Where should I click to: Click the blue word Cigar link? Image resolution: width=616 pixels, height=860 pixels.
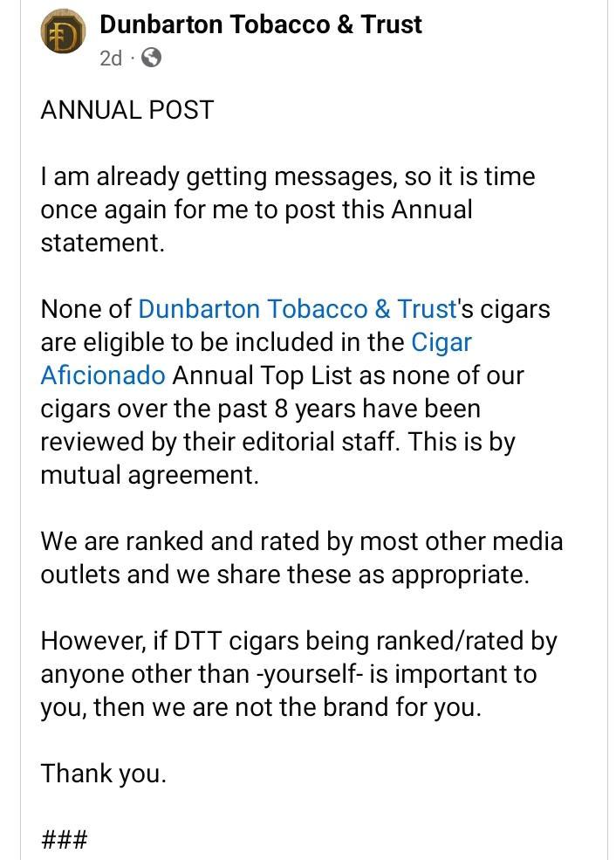point(441,343)
